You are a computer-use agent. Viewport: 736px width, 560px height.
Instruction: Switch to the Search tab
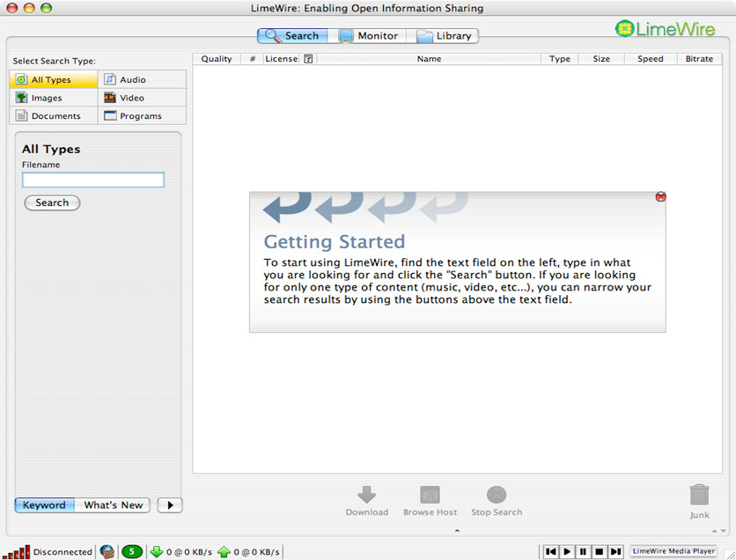[293, 36]
